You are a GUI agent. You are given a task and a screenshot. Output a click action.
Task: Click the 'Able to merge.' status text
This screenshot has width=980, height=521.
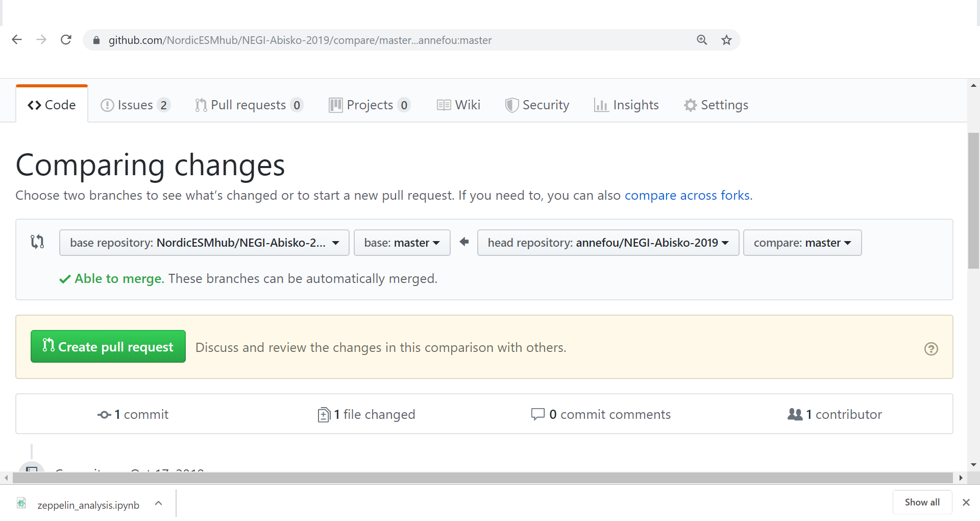coord(119,278)
